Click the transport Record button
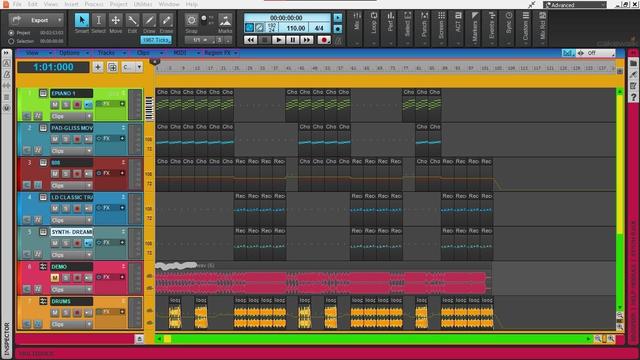The width and height of the screenshot is (640, 360). click(324, 40)
